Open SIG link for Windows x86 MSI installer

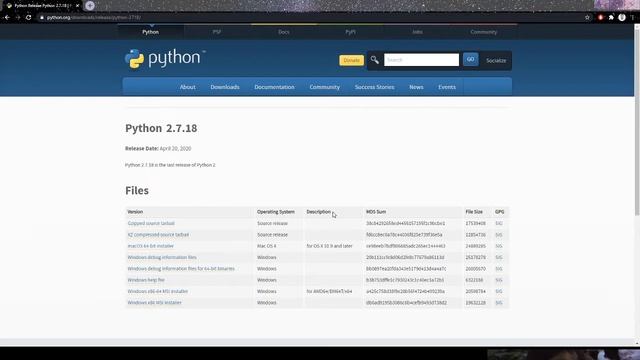pyautogui.click(x=499, y=303)
